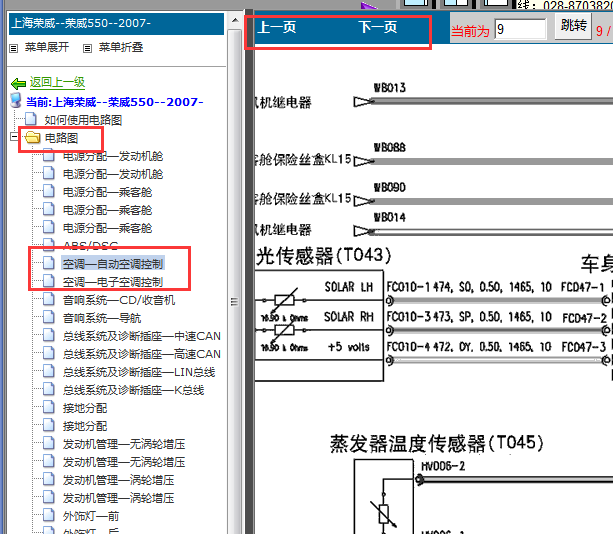Click the computer icon beside 当前 entry
613x534 pixels.
[16, 101]
